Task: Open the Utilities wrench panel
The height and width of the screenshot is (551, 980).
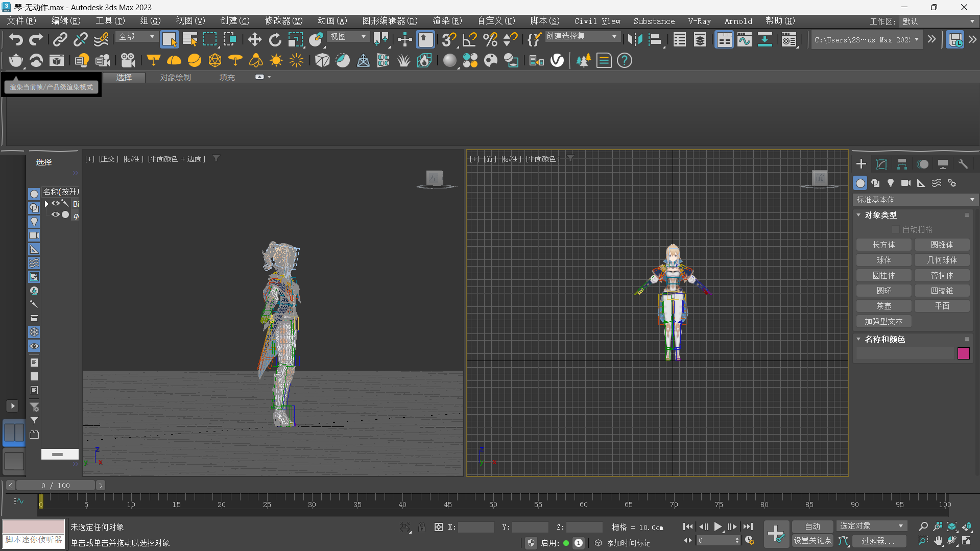Action: tap(963, 164)
